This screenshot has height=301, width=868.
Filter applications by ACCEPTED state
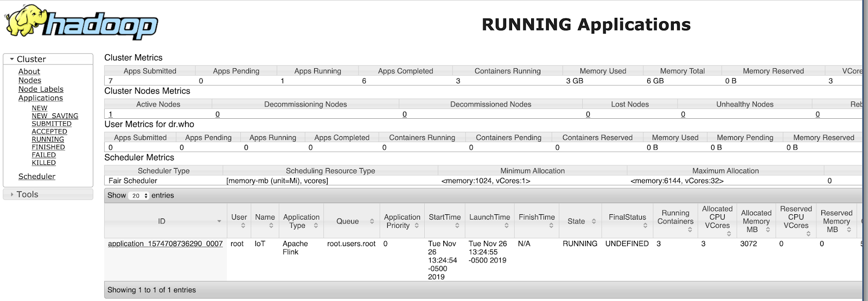point(49,131)
